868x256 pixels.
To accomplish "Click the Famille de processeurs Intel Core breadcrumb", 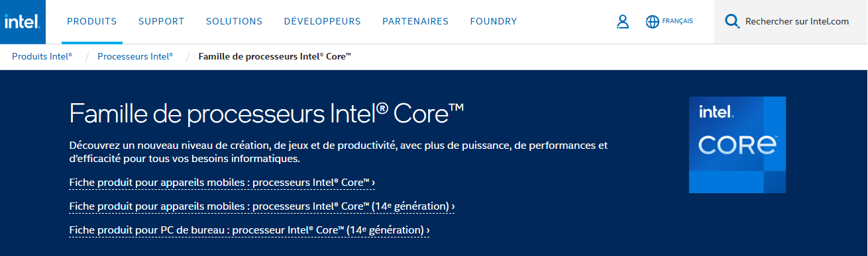I will (274, 56).
